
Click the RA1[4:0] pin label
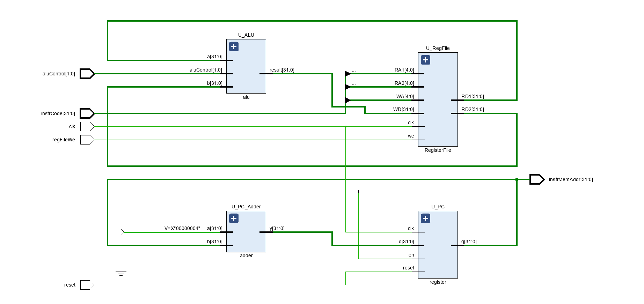point(404,70)
